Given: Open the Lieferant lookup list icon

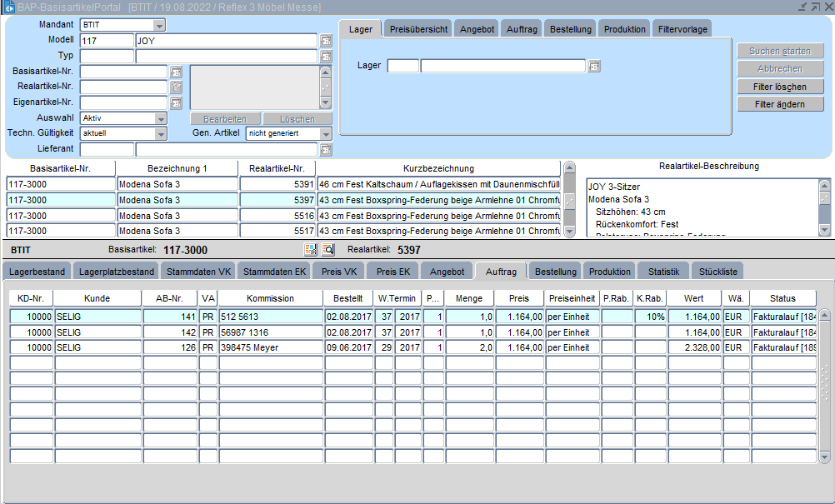Looking at the screenshot, I should tap(326, 150).
